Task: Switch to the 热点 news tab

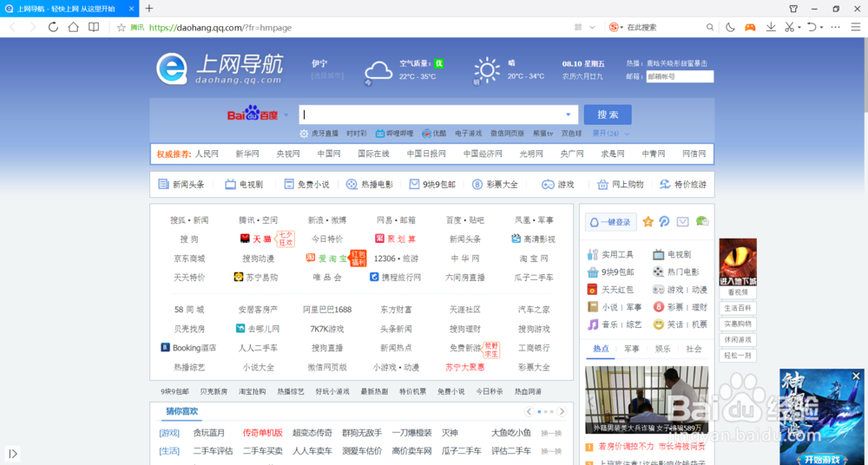Action: point(601,349)
